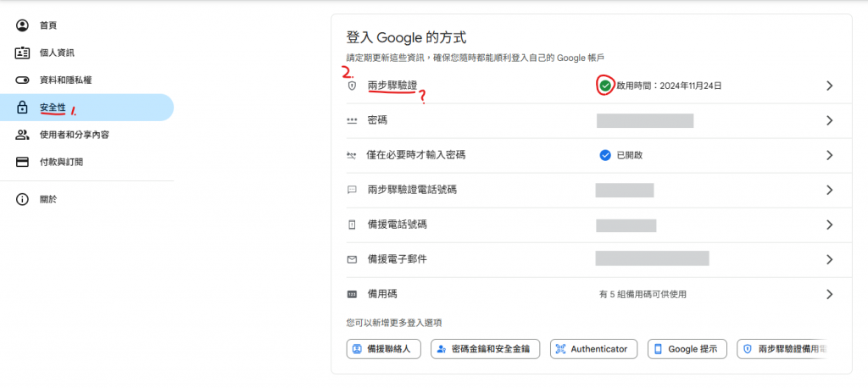Expand the 備援電子郵件 row chevron
The width and height of the screenshot is (868, 388).
829,259
